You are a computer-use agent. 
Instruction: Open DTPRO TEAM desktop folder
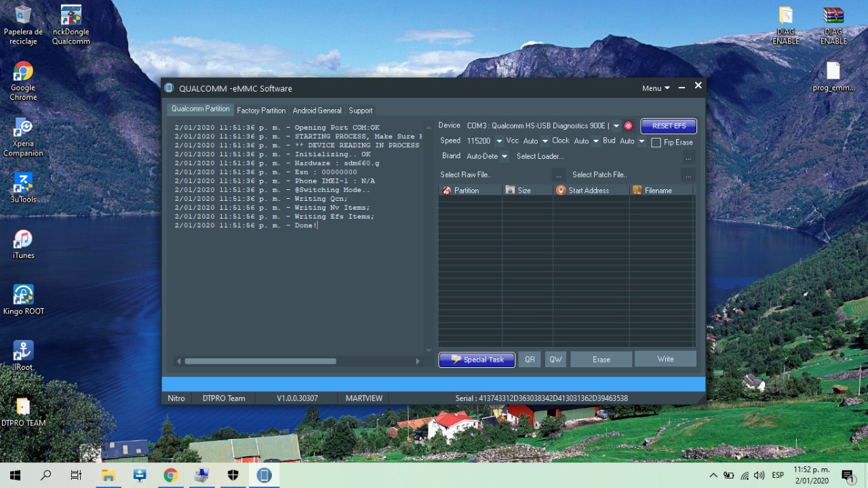coord(23,411)
